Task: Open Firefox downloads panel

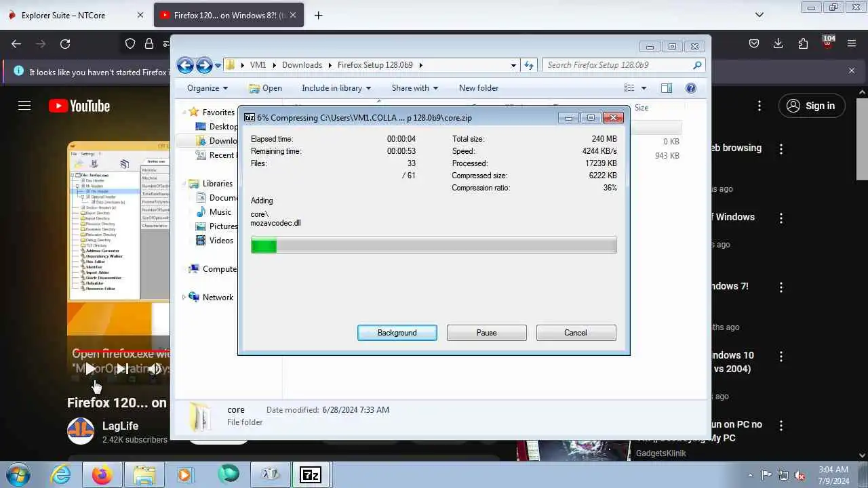Action: 778,44
